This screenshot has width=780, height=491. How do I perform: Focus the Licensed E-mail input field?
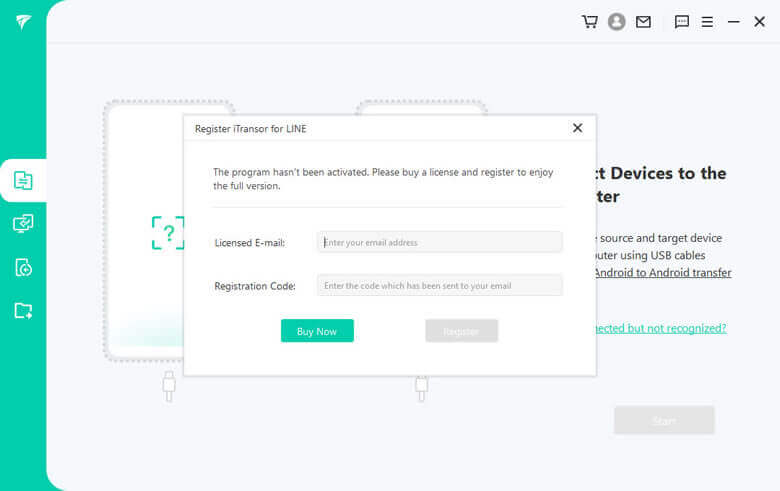pyautogui.click(x=440, y=242)
